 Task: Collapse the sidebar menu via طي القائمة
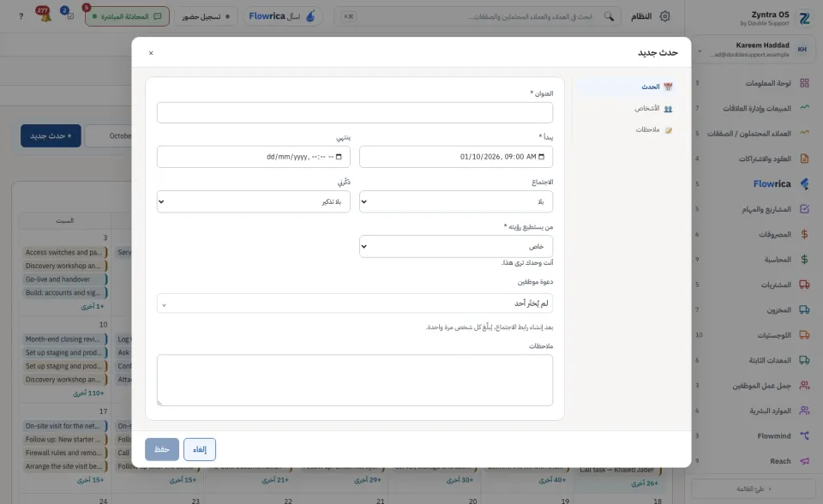(754, 489)
